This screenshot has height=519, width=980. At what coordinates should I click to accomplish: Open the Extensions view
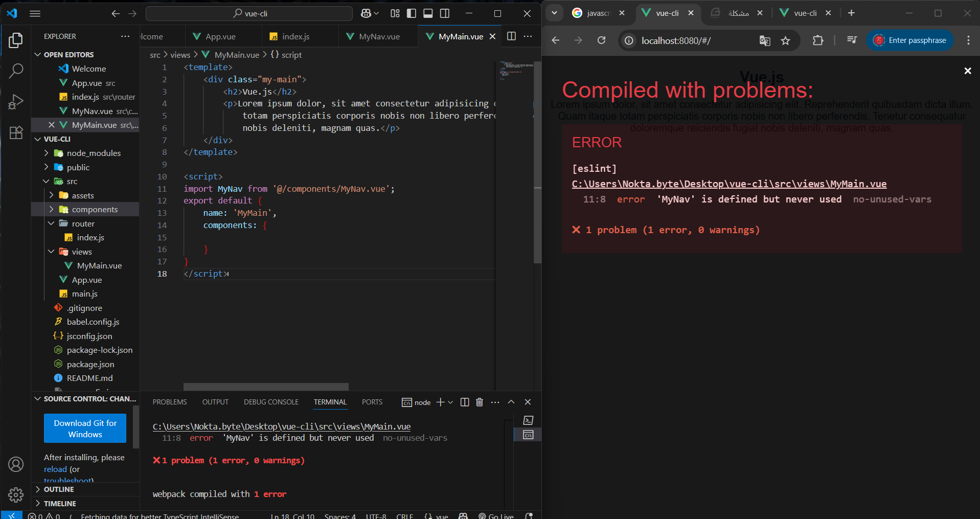(x=16, y=133)
